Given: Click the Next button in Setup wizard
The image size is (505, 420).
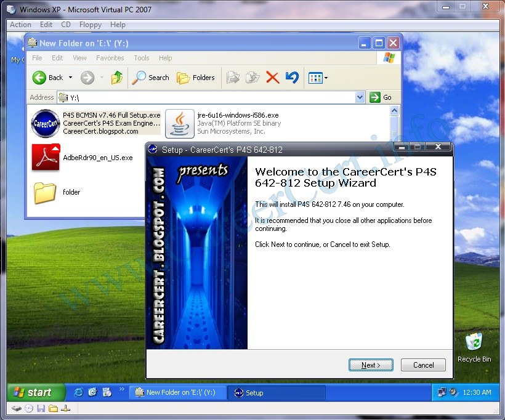Looking at the screenshot, I should (371, 365).
